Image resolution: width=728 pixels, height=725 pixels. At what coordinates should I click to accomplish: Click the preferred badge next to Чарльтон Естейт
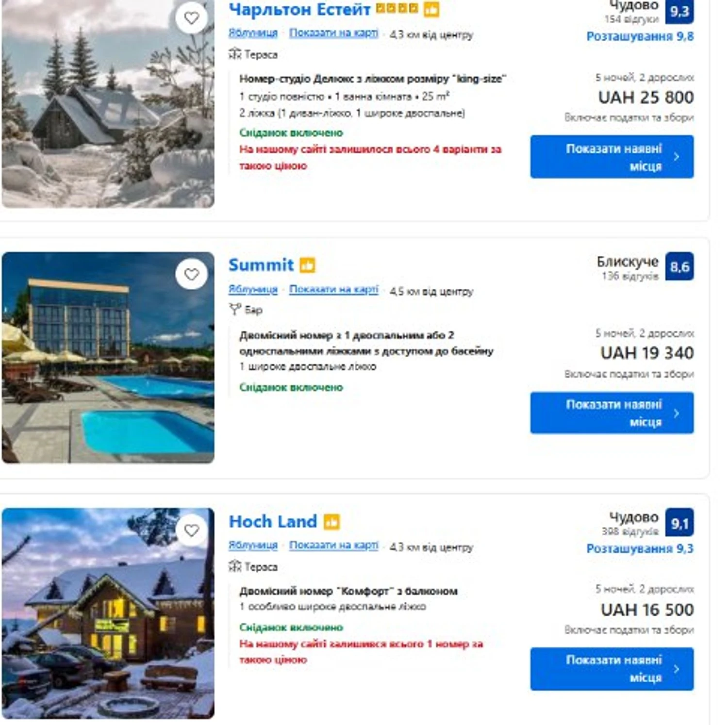point(431,9)
